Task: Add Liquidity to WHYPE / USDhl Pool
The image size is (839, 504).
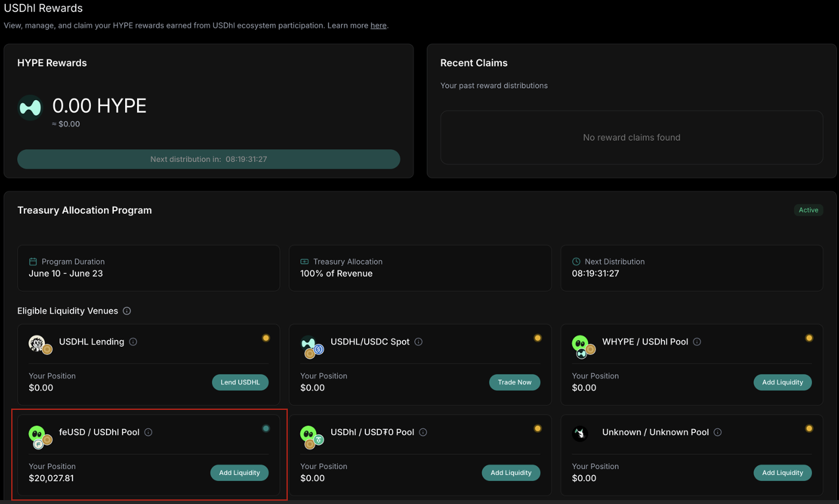Action: coord(782,382)
